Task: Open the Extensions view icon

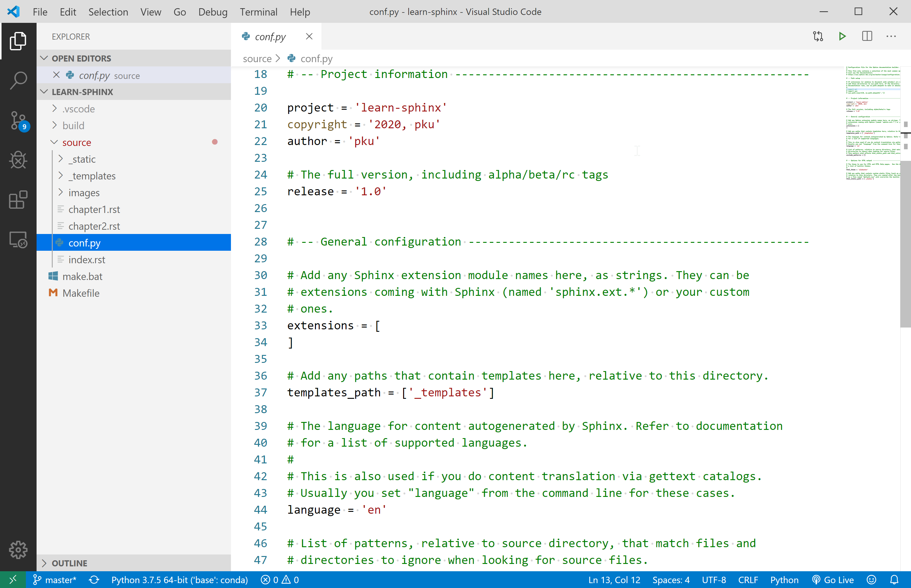Action: pyautogui.click(x=18, y=200)
